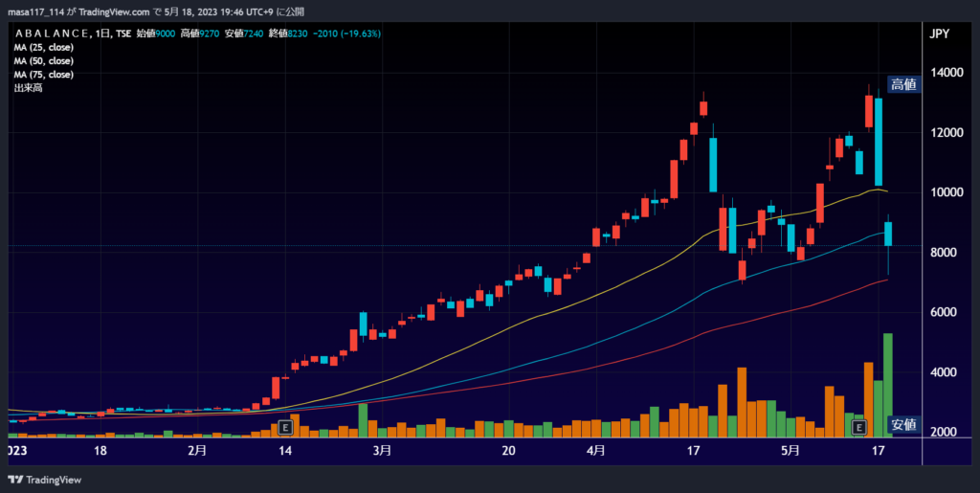Click the 6000 price axis label
980x493 pixels.
coord(943,312)
